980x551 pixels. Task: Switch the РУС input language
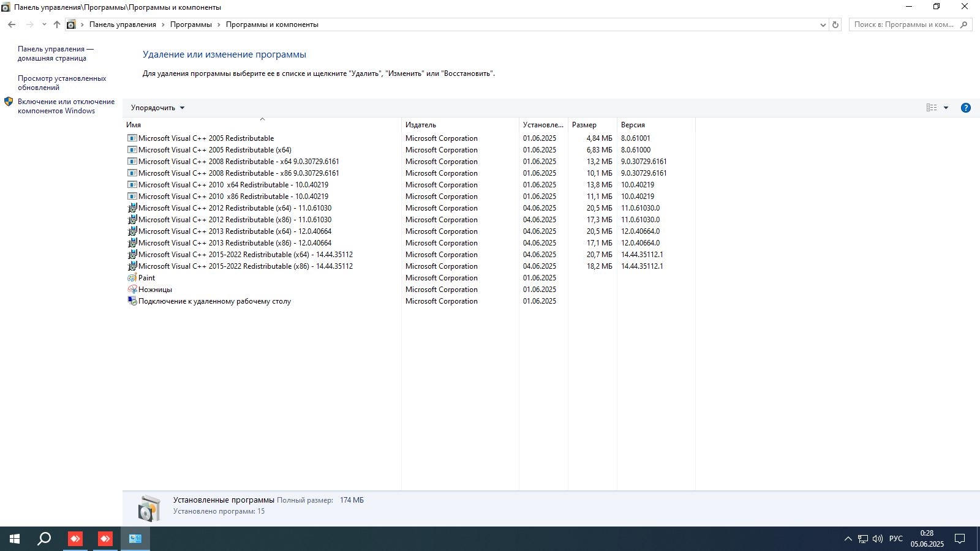896,539
